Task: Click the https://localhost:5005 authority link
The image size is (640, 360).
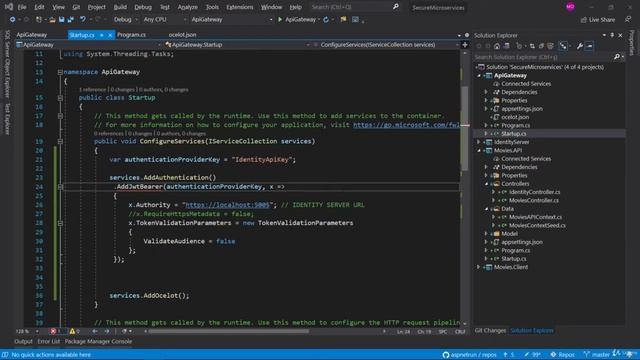Action: coord(227,205)
